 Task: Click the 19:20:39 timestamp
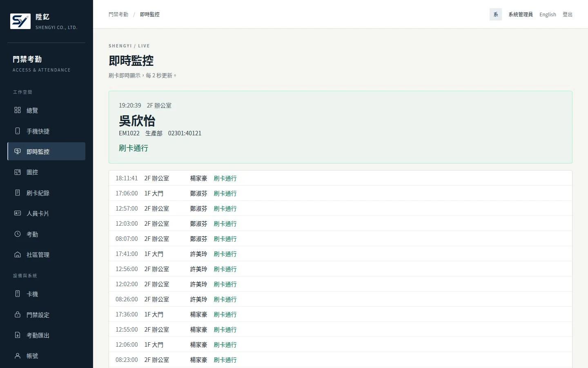click(x=130, y=105)
